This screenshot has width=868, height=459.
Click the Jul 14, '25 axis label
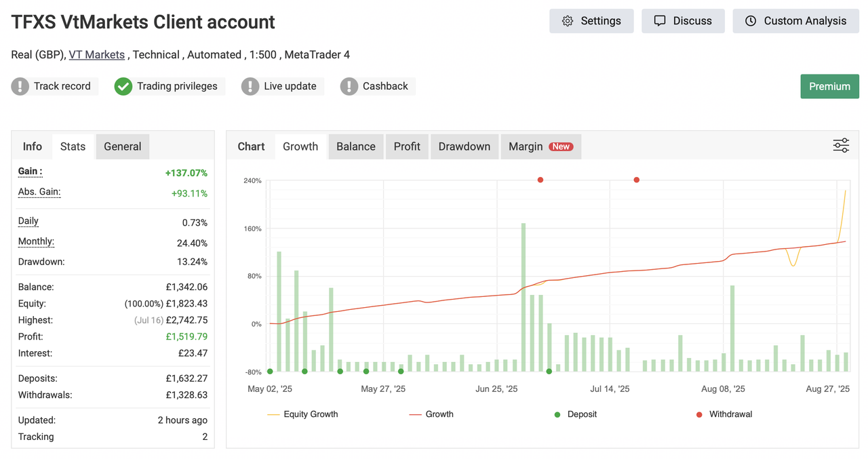point(610,388)
